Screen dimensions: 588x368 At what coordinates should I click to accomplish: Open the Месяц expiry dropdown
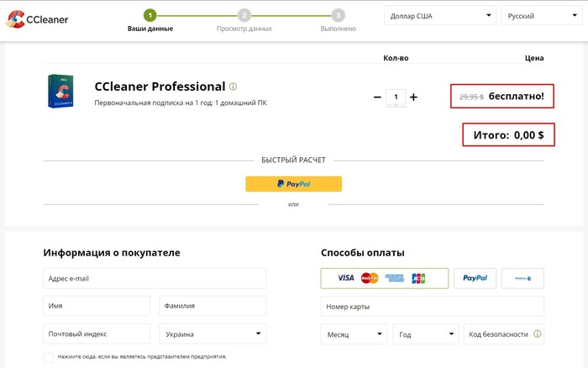[354, 334]
